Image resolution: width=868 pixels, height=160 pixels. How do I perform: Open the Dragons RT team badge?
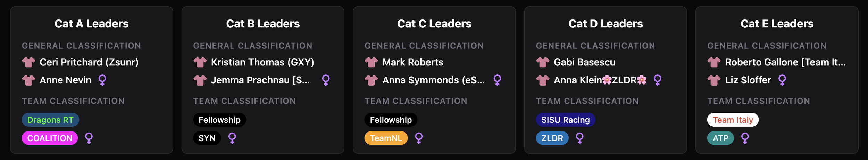pos(50,120)
